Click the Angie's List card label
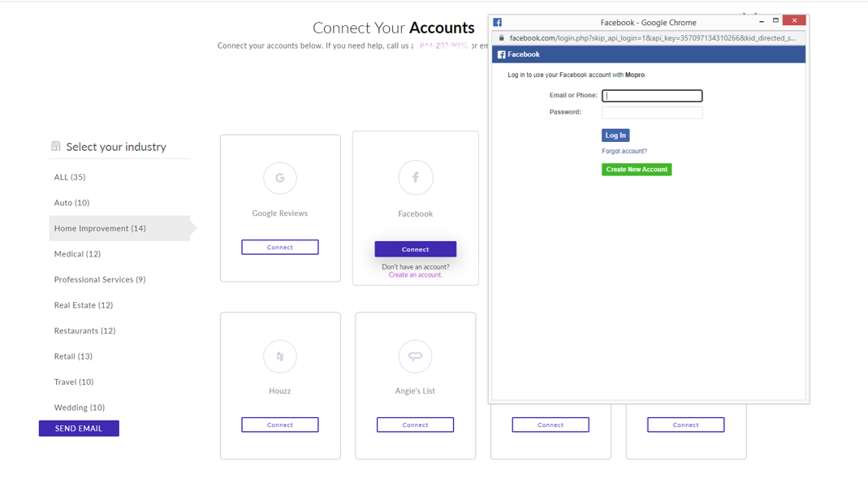The height and width of the screenshot is (483, 868). (x=415, y=390)
